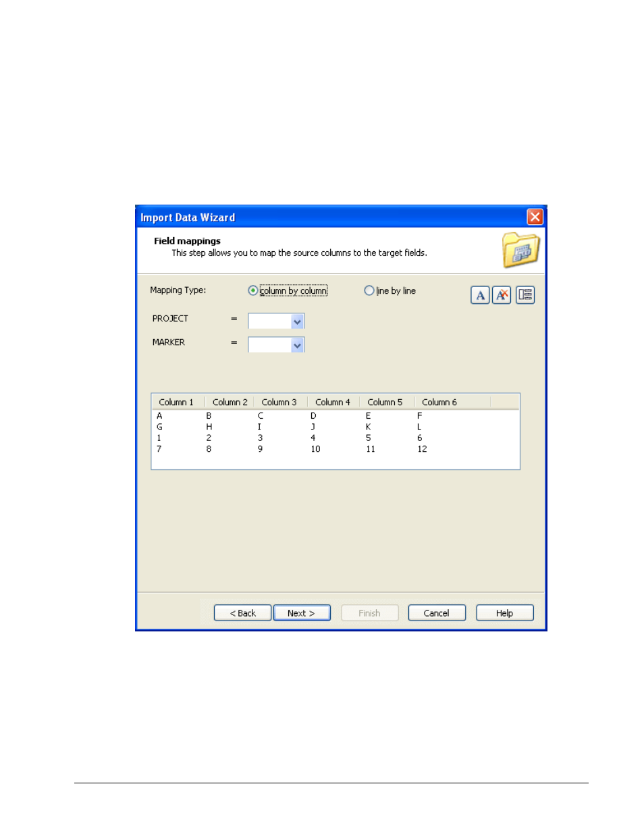Close the Import Data Wizard window
The width and height of the screenshot is (644, 834).
[x=535, y=217]
